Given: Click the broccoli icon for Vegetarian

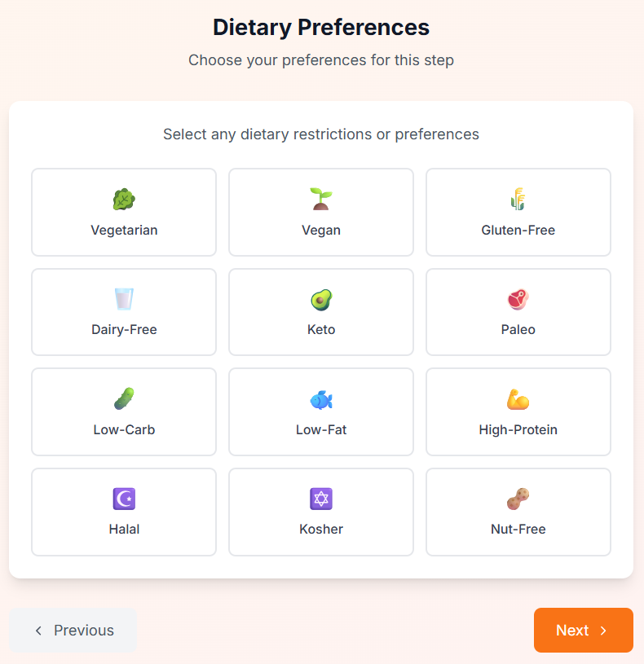Looking at the screenshot, I should [x=124, y=198].
